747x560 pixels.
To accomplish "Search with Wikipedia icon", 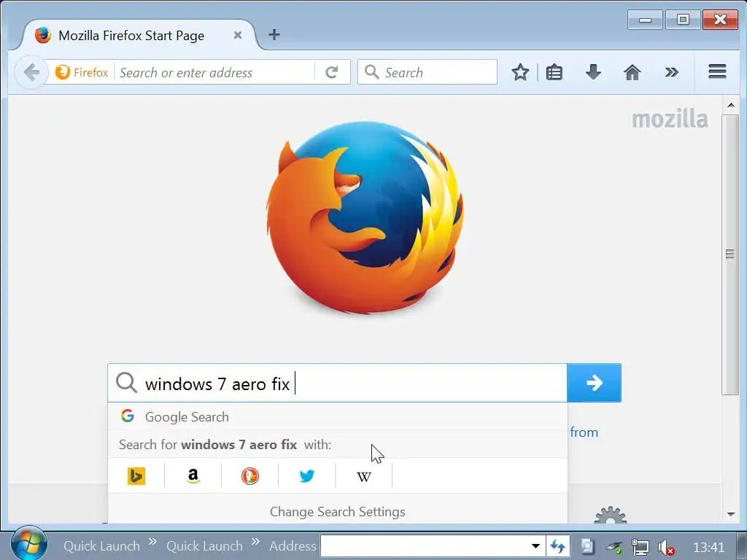I will (x=364, y=477).
